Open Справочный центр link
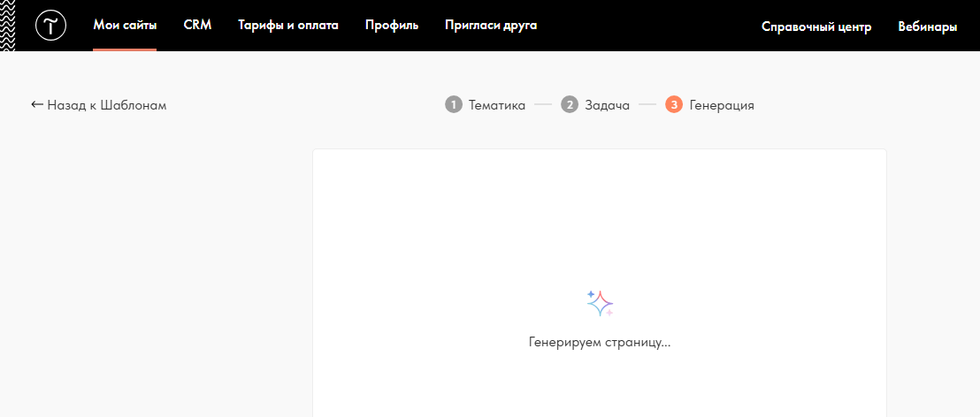The width and height of the screenshot is (980, 417). (x=816, y=27)
